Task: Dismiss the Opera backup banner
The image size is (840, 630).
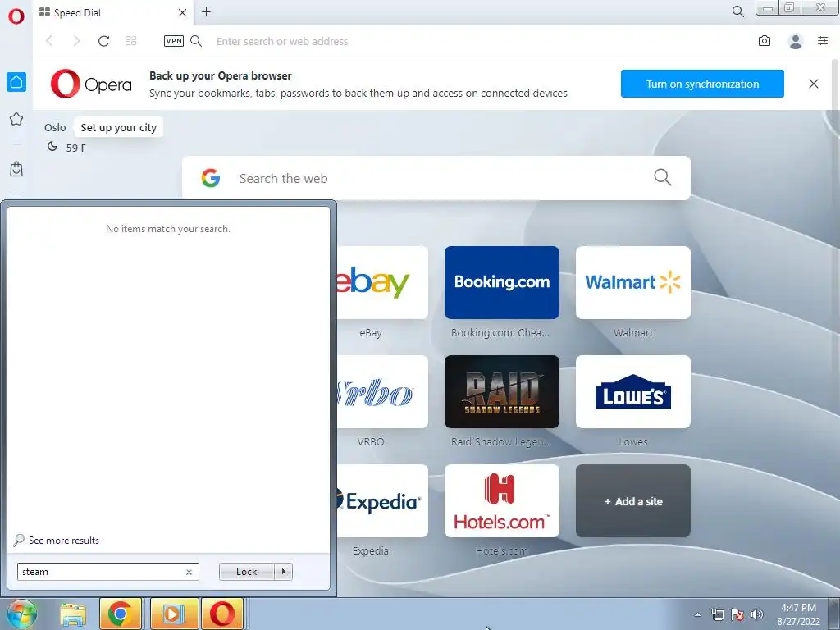Action: [813, 84]
